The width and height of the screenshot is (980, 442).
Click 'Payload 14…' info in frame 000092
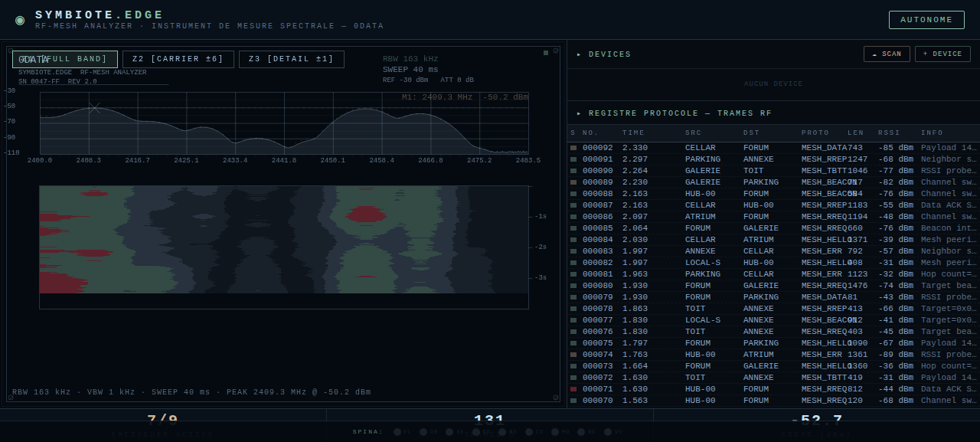[x=949, y=148]
